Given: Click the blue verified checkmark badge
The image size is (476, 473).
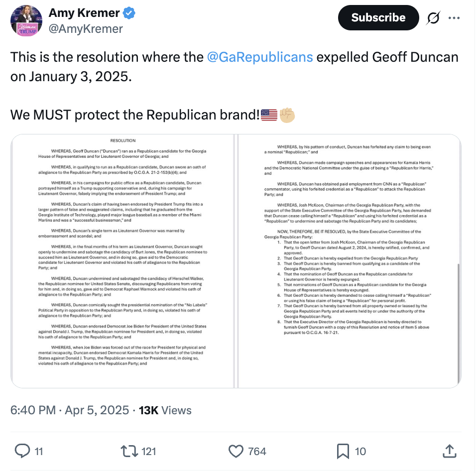Looking at the screenshot, I should tap(129, 13).
